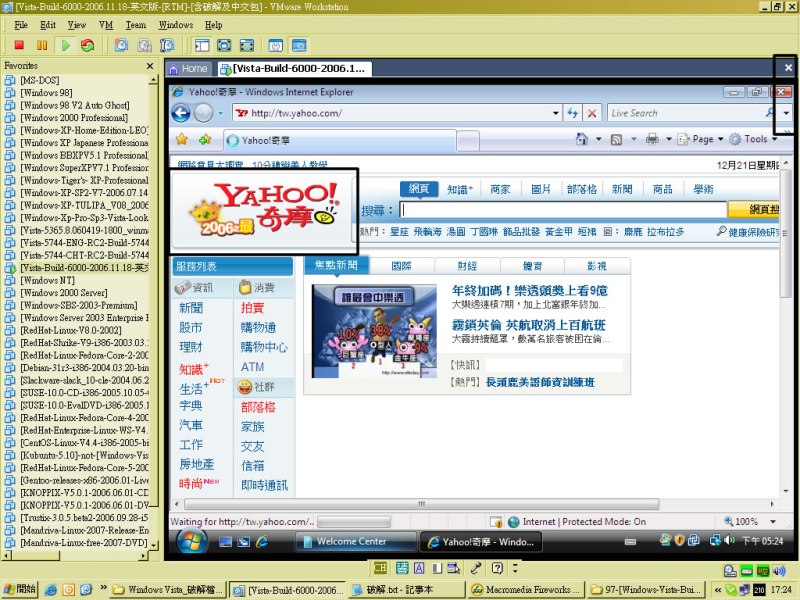Stop loading the page with red X
The height and width of the screenshot is (600, 800).
pos(592,113)
